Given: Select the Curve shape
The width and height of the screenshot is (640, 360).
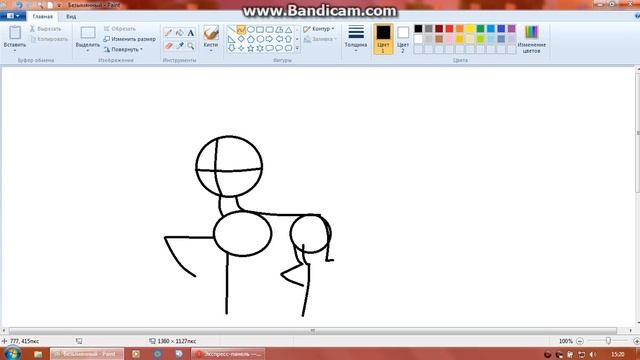Looking at the screenshot, I should pos(241,29).
